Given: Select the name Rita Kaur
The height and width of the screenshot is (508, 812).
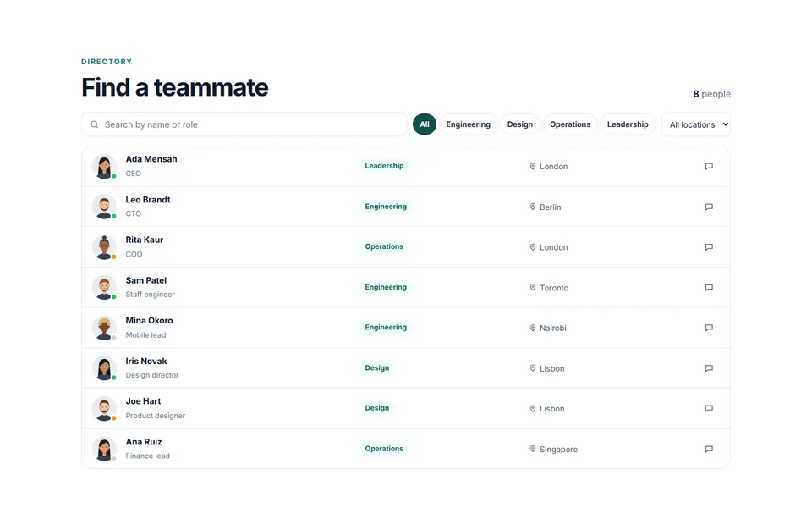Looking at the screenshot, I should tap(145, 240).
